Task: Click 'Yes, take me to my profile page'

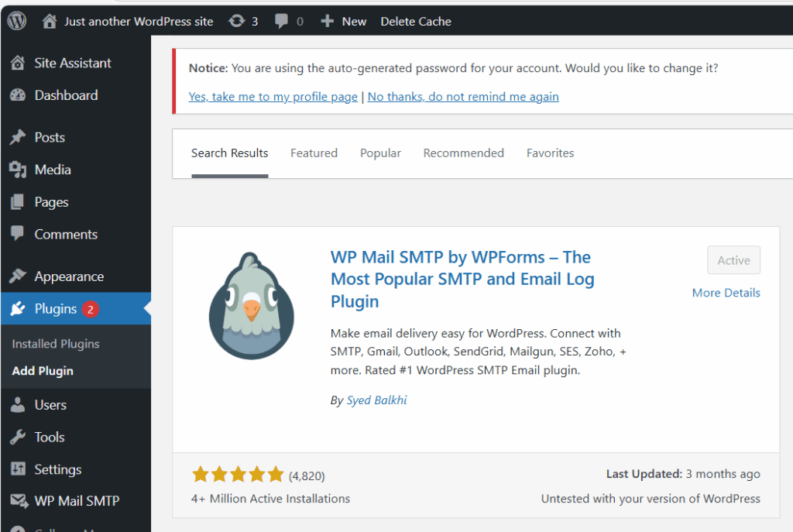Action: (273, 97)
